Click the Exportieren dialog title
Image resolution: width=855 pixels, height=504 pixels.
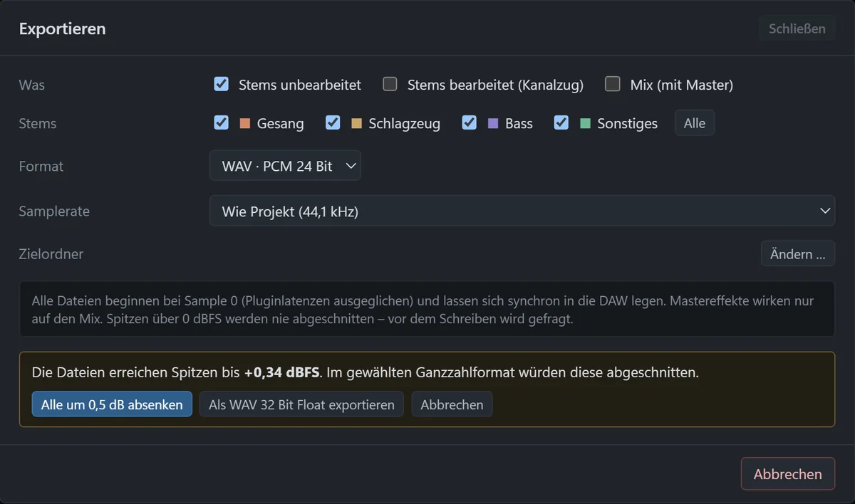click(62, 29)
